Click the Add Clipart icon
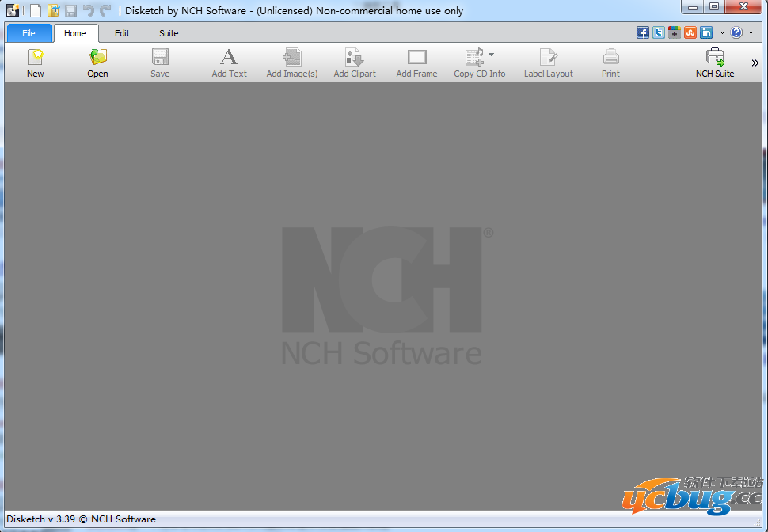This screenshot has height=532, width=768. pyautogui.click(x=354, y=63)
